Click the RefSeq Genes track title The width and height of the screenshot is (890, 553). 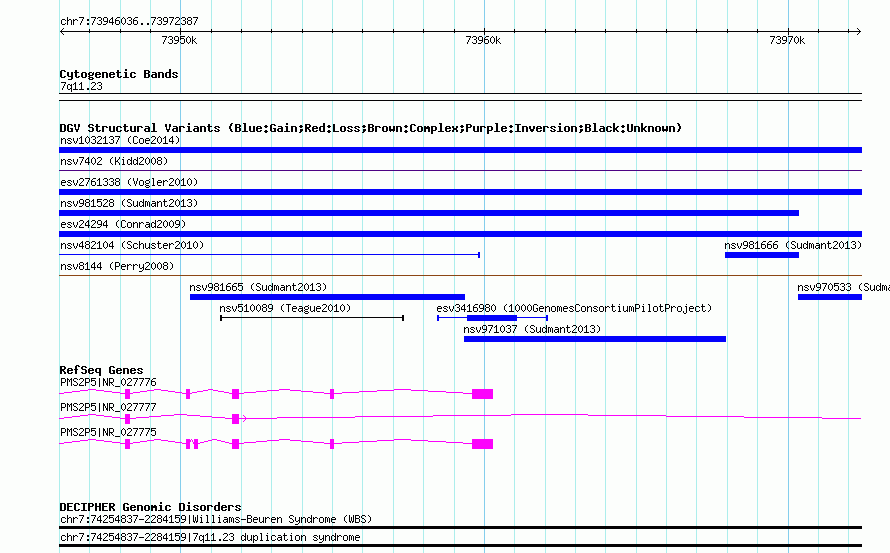[101, 370]
